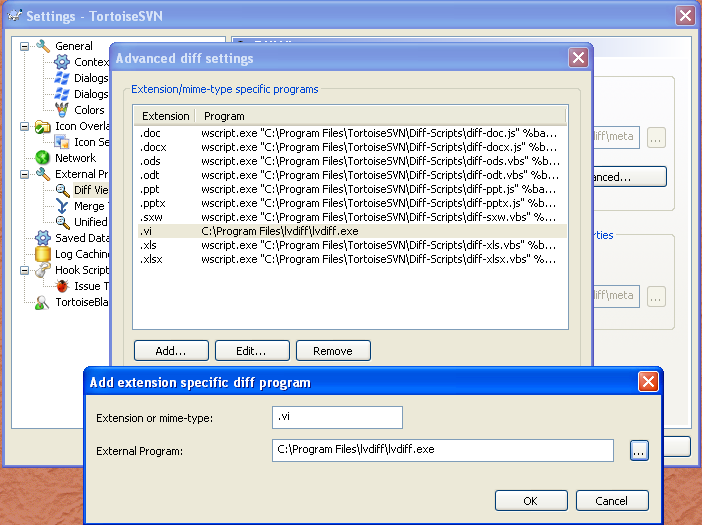Image resolution: width=702 pixels, height=525 pixels.
Task: Select the .docx row in list
Action: click(350, 146)
